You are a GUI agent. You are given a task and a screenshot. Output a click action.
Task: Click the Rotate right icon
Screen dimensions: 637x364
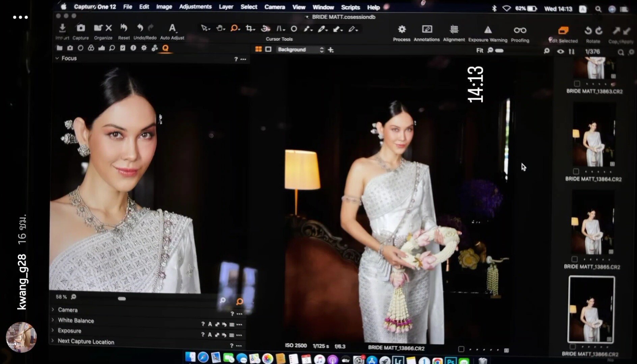coord(599,31)
